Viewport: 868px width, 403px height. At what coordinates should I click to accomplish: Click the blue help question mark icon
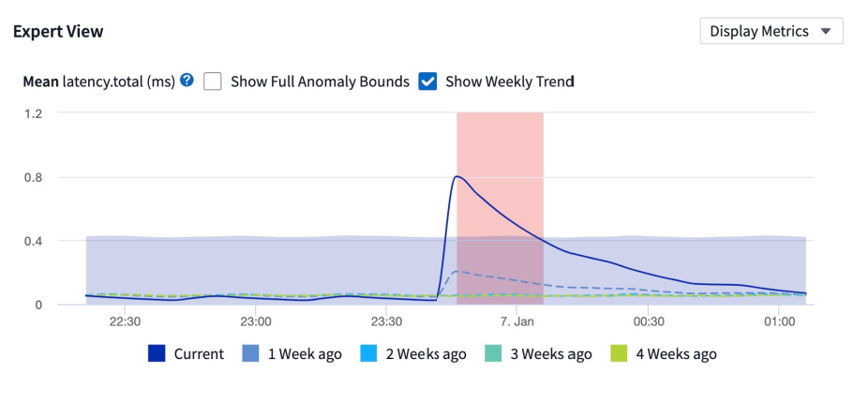coord(187,81)
